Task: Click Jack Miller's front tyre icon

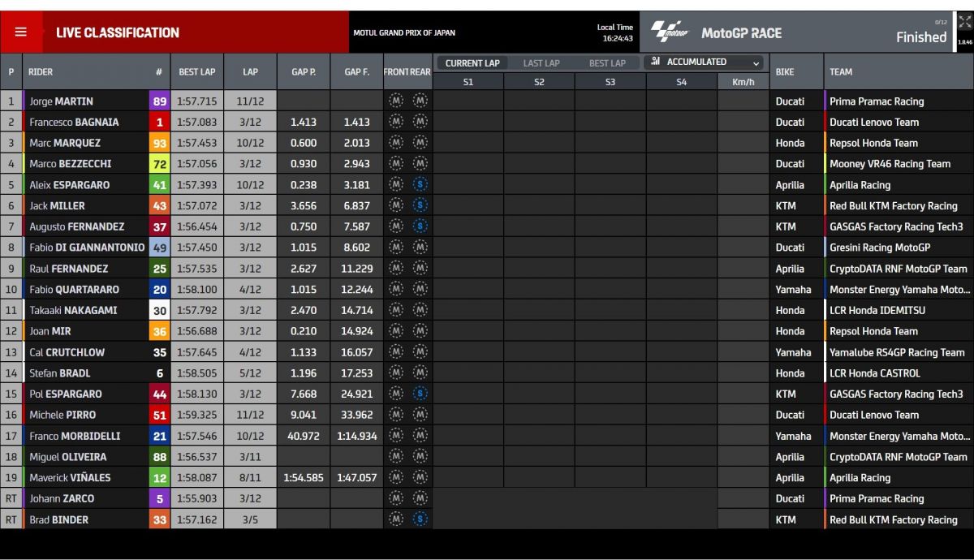Action: [x=396, y=205]
